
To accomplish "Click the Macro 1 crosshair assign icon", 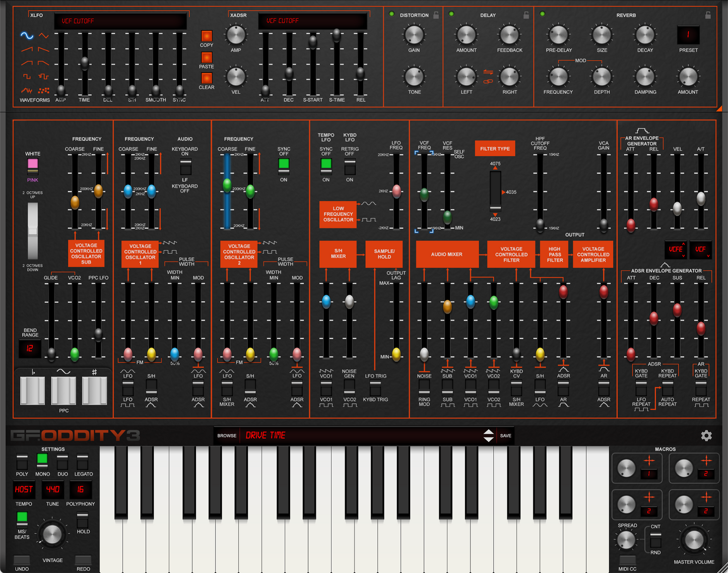I will tap(649, 460).
